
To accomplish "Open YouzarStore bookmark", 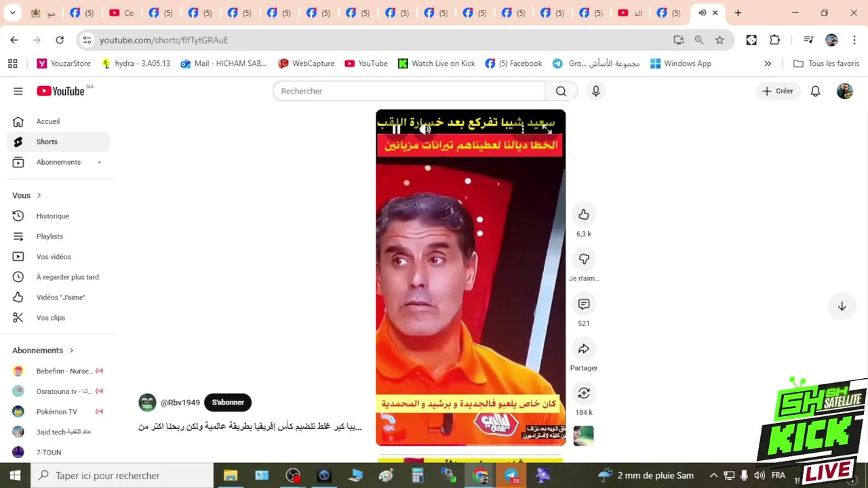I will pos(64,64).
